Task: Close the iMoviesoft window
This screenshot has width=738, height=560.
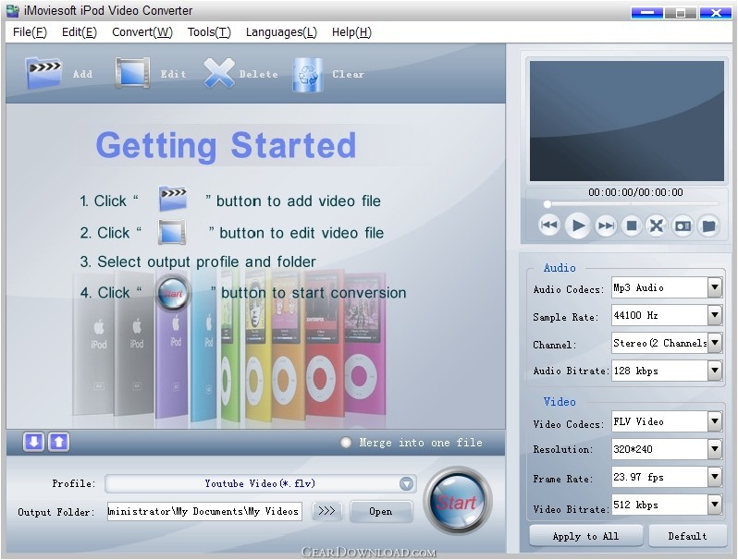Action: point(716,13)
